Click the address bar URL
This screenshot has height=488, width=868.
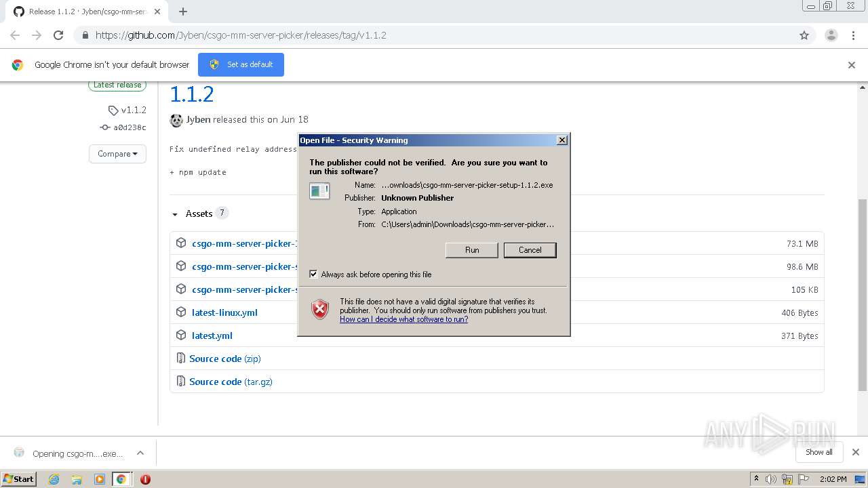click(x=241, y=35)
